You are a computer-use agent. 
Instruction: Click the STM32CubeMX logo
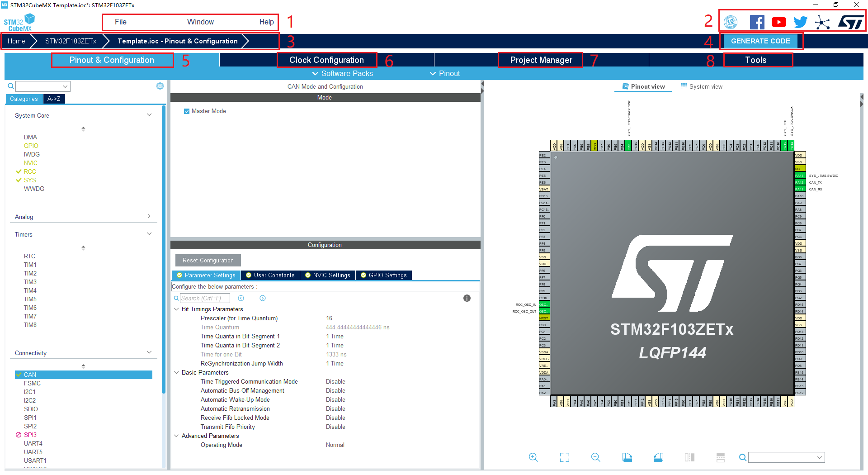click(19, 23)
